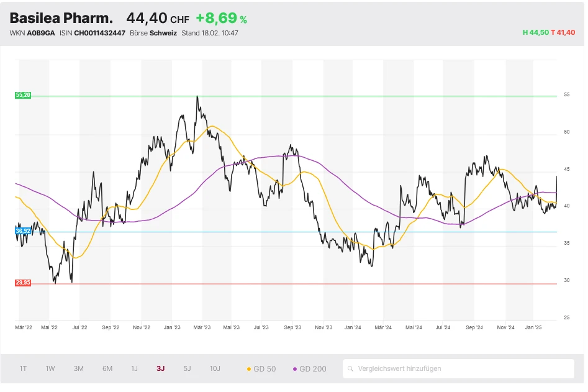Select the 6M chart period
This screenshot has width=588, height=392.
(107, 368)
